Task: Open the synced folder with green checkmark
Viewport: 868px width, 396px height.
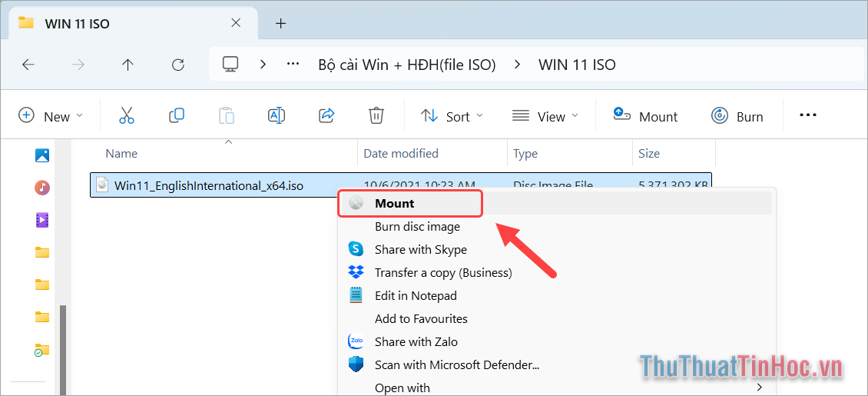Action: coord(42,349)
